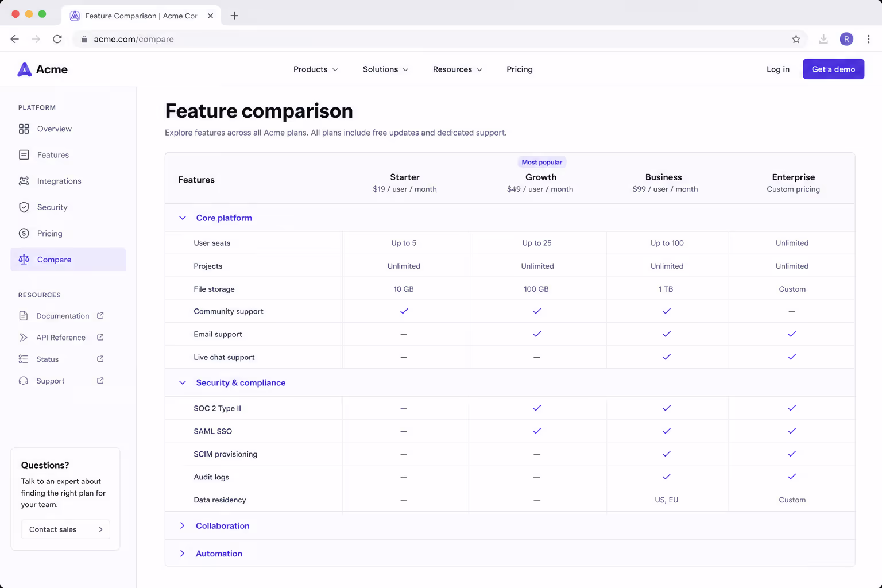Select the Feature Comparison browser tab
The width and height of the screenshot is (882, 588).
click(141, 16)
